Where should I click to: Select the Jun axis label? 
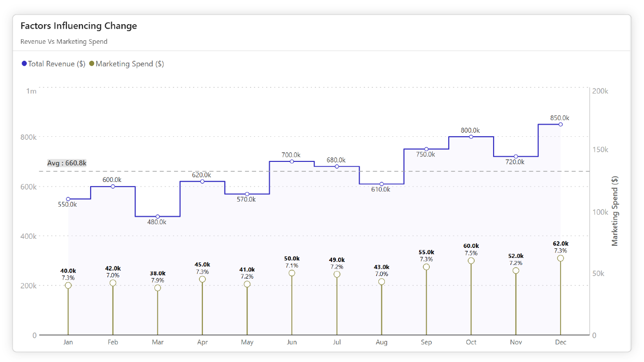click(x=292, y=342)
